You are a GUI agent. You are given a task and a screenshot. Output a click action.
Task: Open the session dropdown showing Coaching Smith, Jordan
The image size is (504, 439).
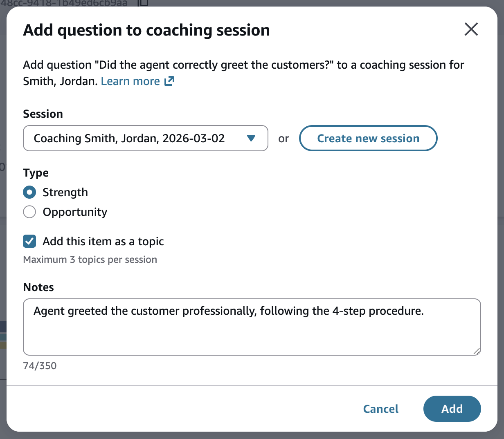145,138
